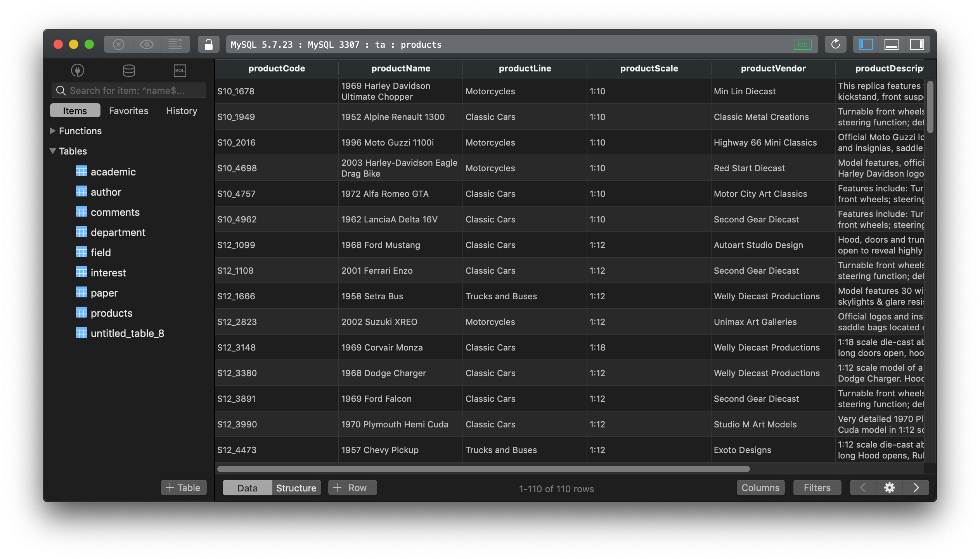
Task: Click the settings gear icon
Action: [889, 488]
